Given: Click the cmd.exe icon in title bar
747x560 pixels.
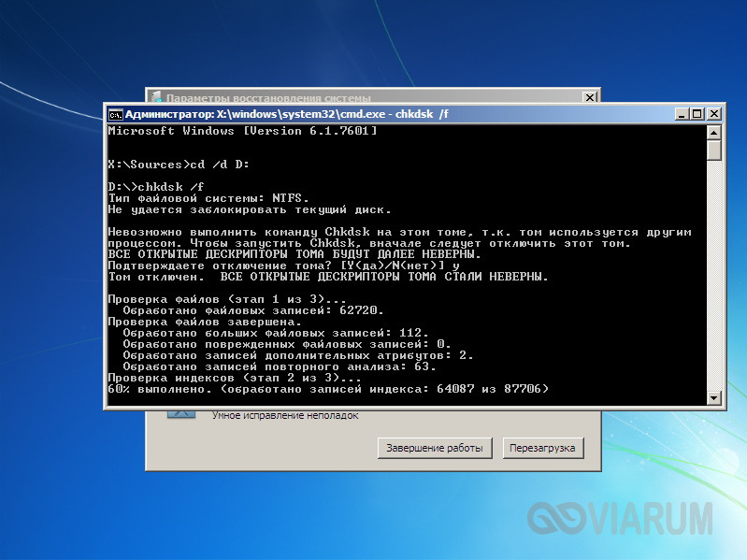Looking at the screenshot, I should (115, 114).
